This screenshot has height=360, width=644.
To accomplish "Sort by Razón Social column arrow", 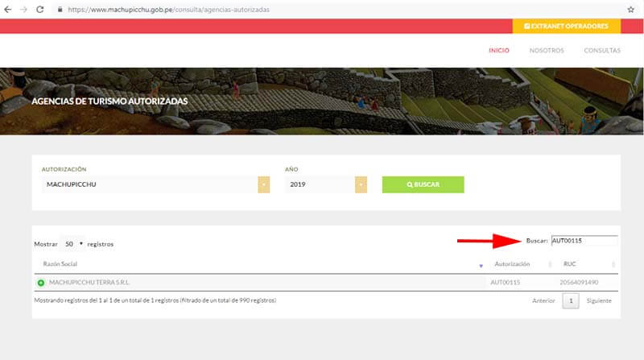I will (x=481, y=265).
